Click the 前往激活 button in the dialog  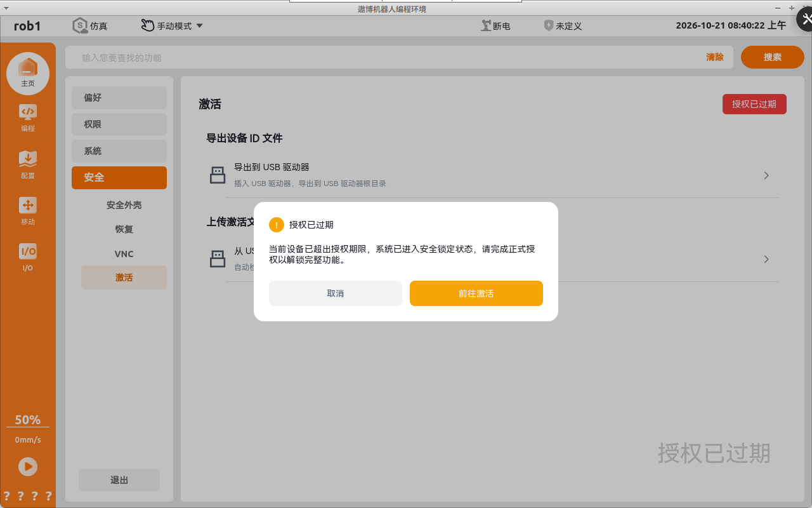[476, 293]
